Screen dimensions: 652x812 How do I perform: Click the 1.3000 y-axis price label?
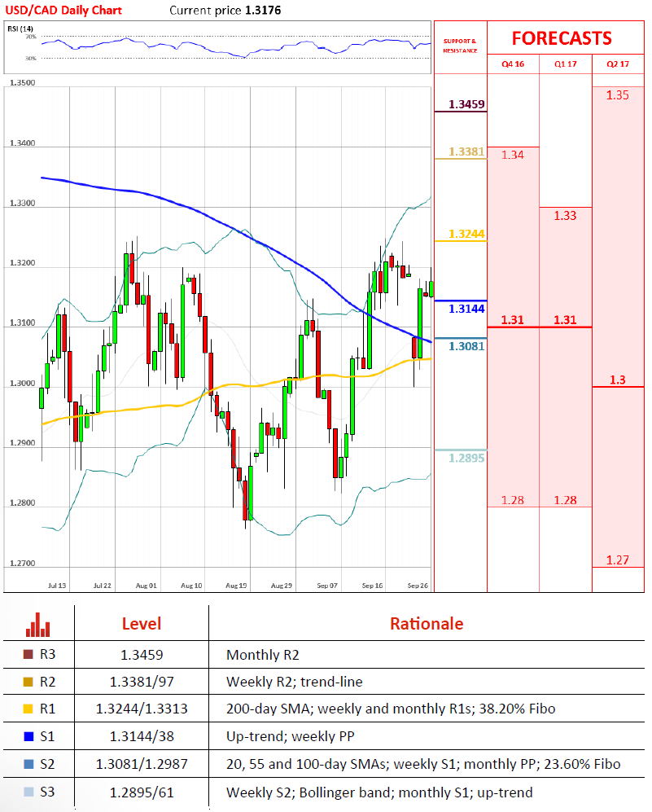click(x=22, y=384)
